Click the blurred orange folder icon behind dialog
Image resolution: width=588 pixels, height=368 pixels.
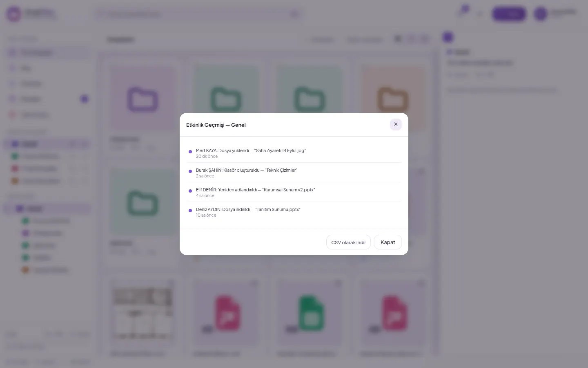(x=393, y=99)
